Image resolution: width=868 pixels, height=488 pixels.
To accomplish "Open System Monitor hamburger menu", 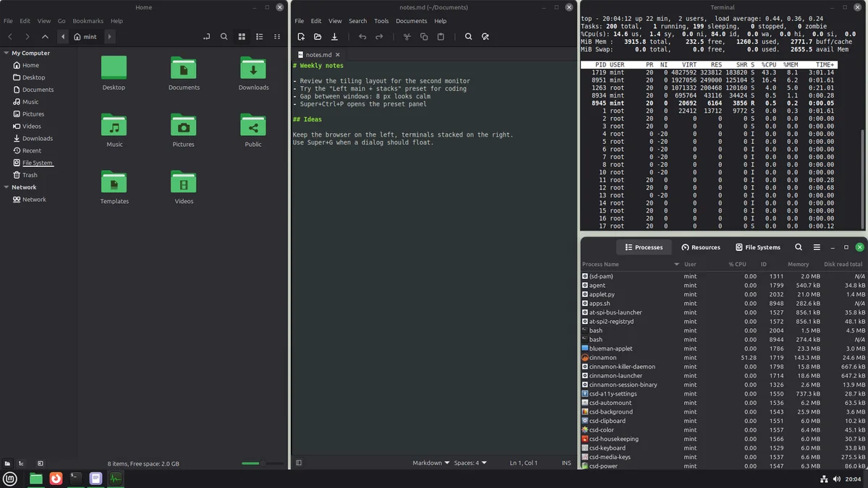I will (x=817, y=247).
